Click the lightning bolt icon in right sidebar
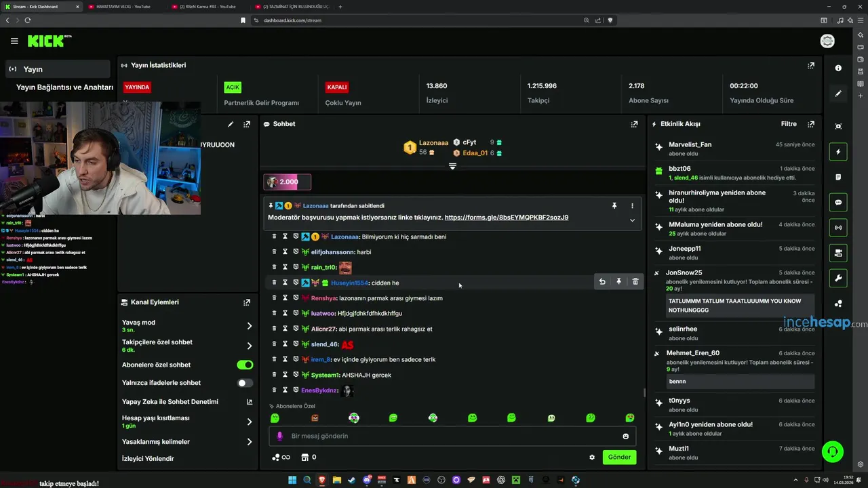Screen dimensions: 868x488 [838, 152]
